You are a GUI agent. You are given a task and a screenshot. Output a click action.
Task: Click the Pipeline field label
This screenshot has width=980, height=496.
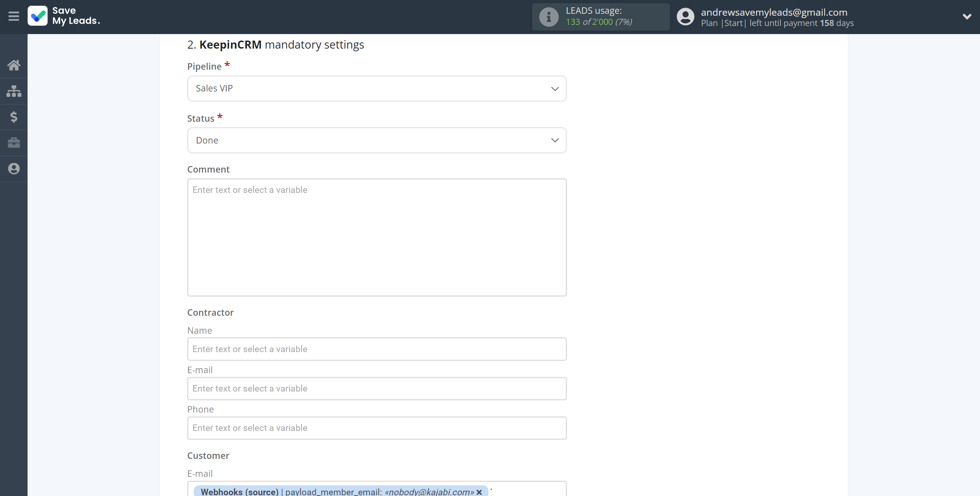click(x=204, y=67)
